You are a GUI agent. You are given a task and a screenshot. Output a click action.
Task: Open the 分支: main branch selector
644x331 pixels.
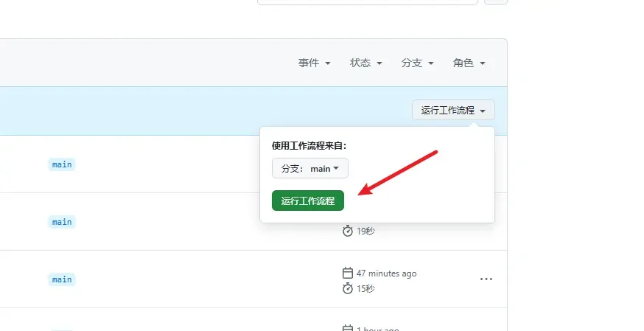pyautogui.click(x=309, y=168)
